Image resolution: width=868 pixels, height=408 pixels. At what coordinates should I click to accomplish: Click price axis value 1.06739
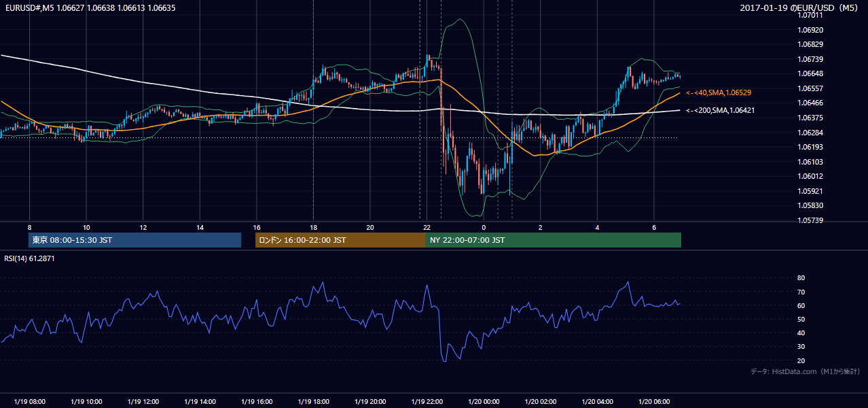pyautogui.click(x=811, y=59)
